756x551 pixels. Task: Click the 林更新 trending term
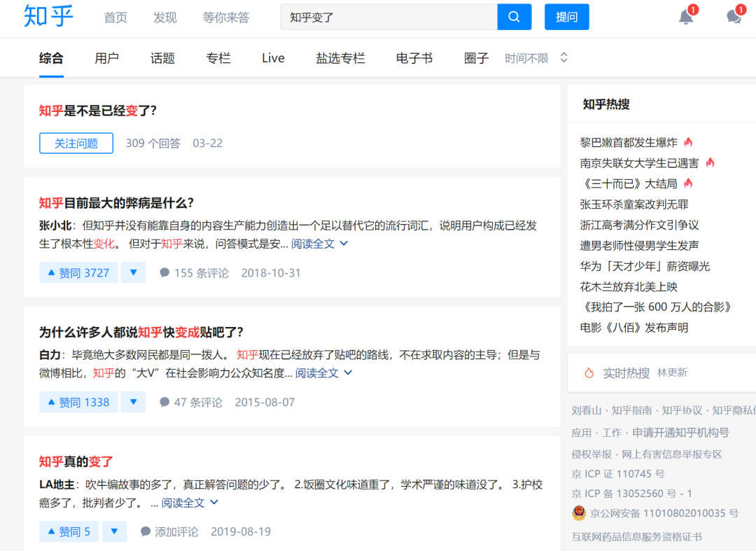[x=672, y=372]
